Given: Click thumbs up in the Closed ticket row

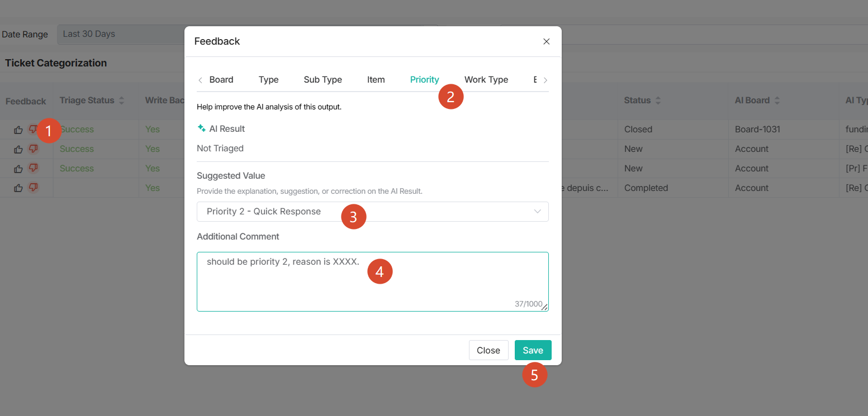Looking at the screenshot, I should (18, 130).
